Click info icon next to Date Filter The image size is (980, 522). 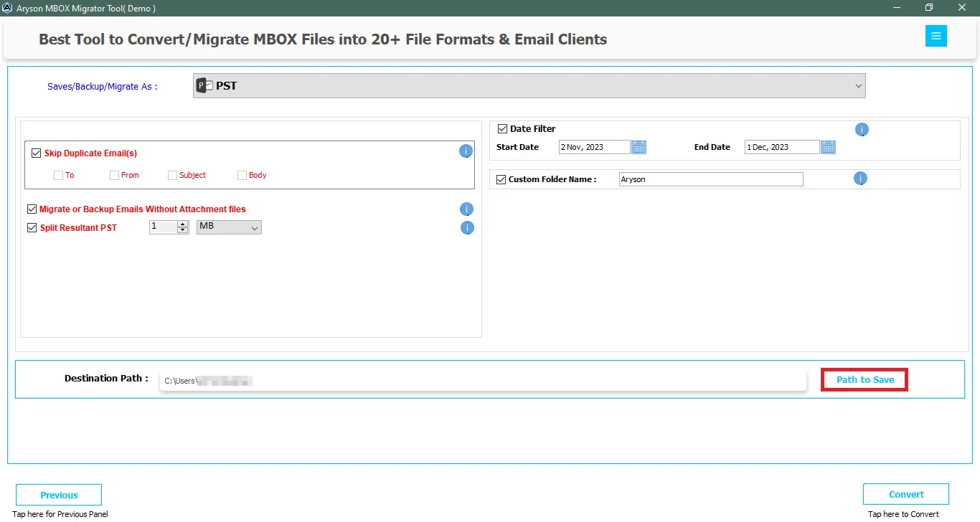[x=862, y=130]
